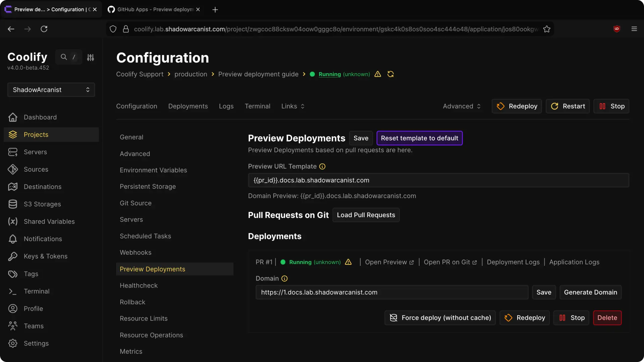Click the refresh status icon beside Running
Screen dimensions: 644x362
(x=390, y=74)
